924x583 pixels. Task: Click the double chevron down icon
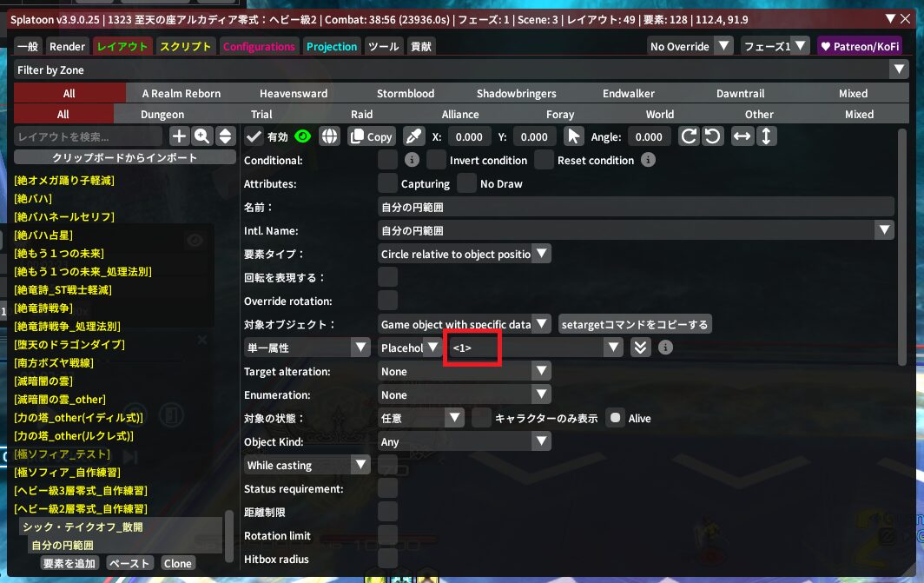[640, 348]
